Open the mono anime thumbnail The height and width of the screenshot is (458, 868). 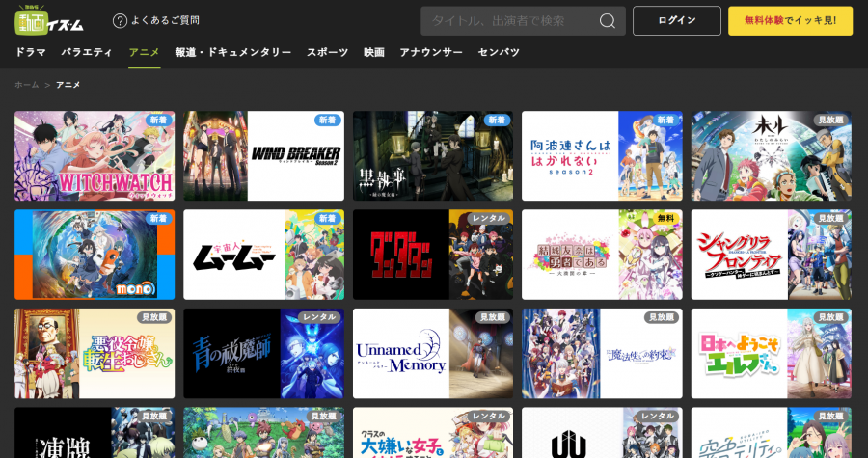click(95, 255)
